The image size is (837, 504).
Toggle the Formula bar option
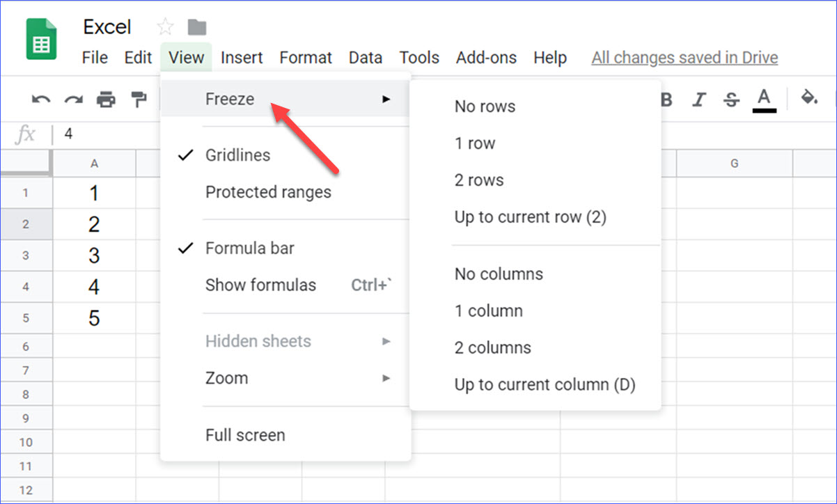coord(249,247)
